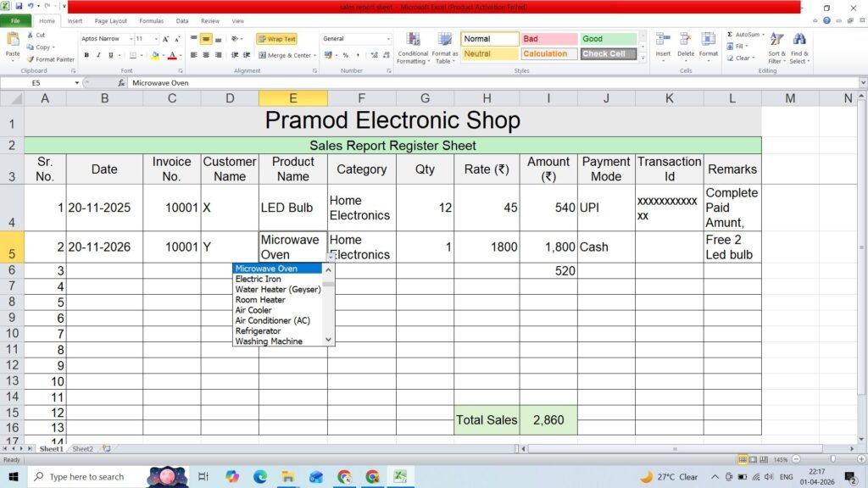The height and width of the screenshot is (488, 868).
Task: Click the Save icon in title bar
Action: tap(19, 6)
